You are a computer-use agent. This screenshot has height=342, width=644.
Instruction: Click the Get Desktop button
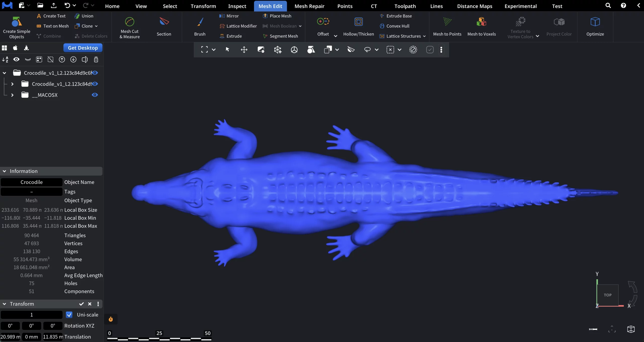pos(83,48)
